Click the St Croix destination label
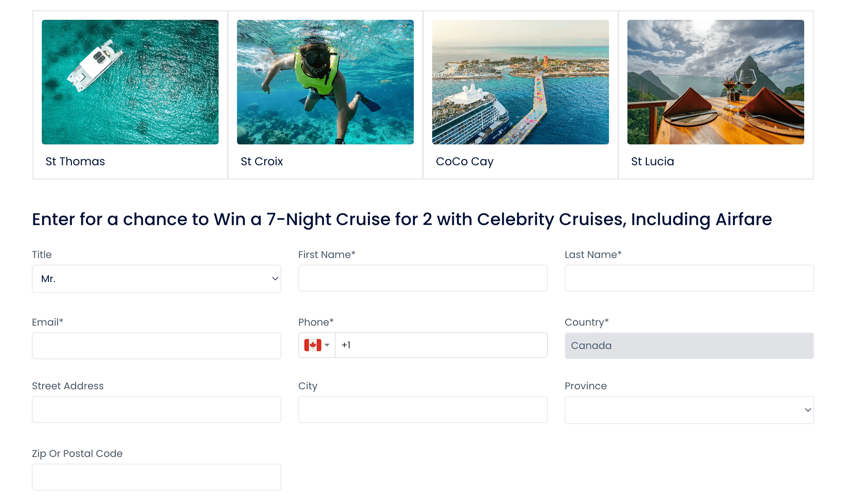The width and height of the screenshot is (846, 504). (x=262, y=161)
